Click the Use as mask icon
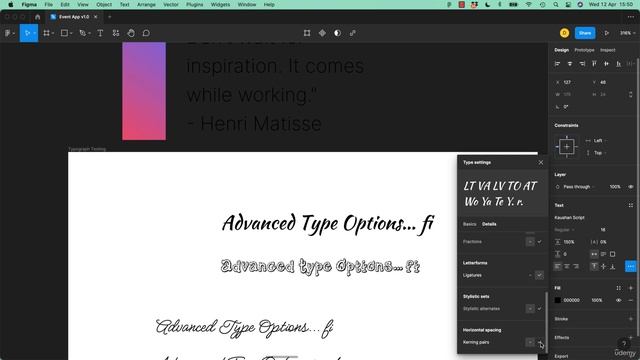This screenshot has width=640, height=360. coord(337,33)
